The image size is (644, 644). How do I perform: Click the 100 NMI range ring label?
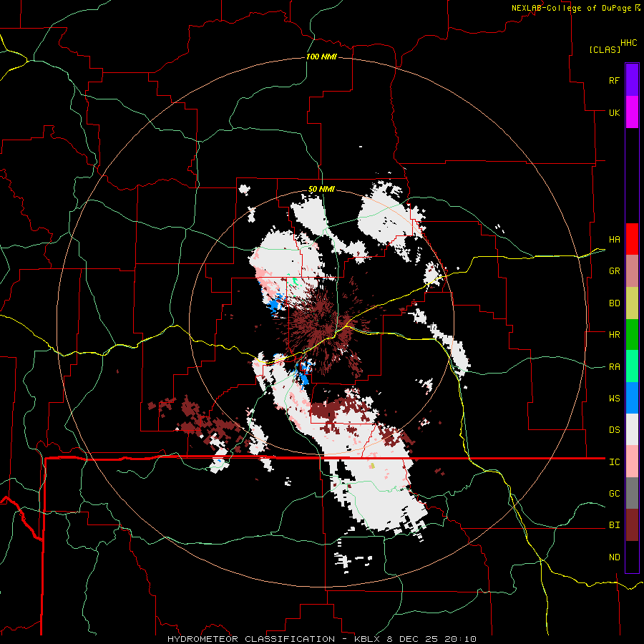(x=321, y=57)
